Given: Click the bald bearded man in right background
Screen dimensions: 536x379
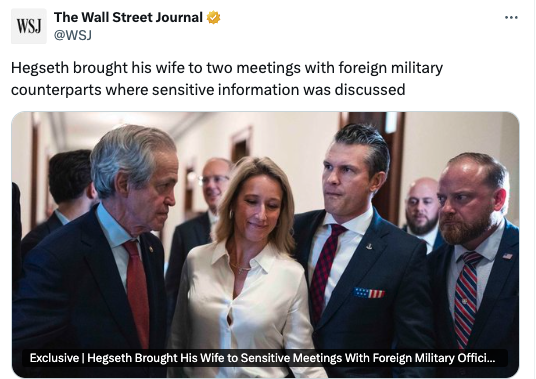Looking at the screenshot, I should pos(423,205).
